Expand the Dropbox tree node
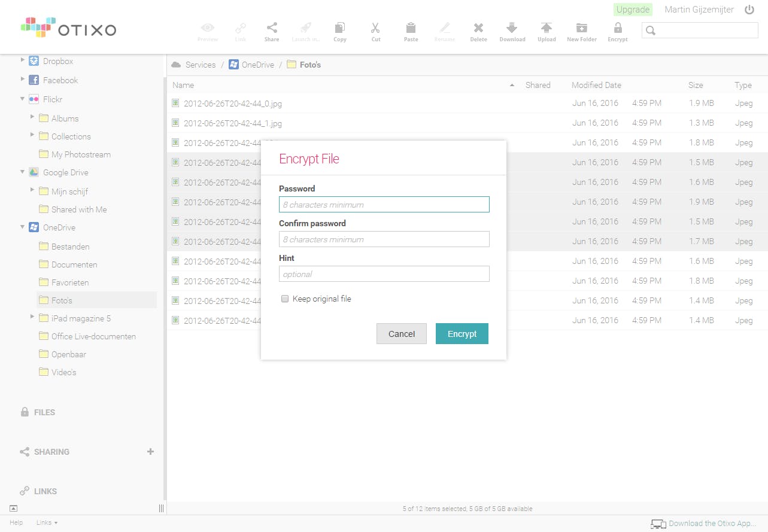 (x=23, y=60)
